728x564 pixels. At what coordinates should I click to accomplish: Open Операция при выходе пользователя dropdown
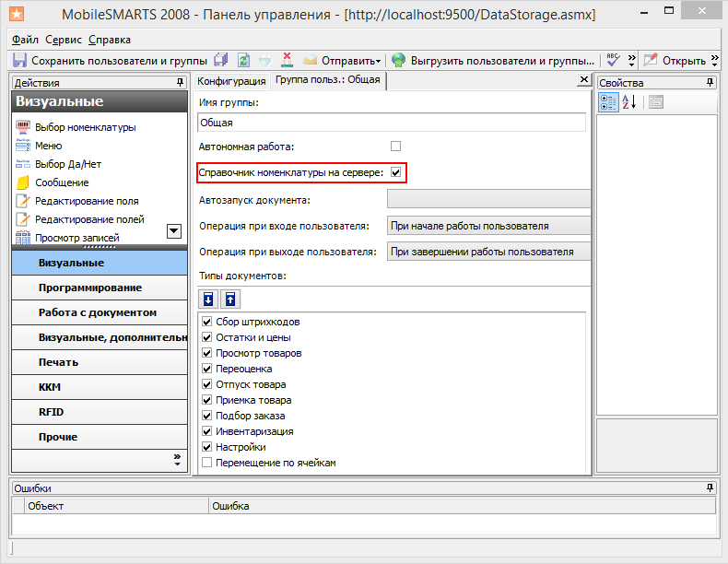coord(488,252)
